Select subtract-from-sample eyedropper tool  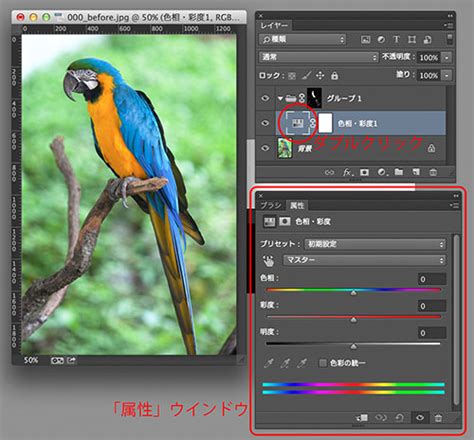tap(302, 363)
